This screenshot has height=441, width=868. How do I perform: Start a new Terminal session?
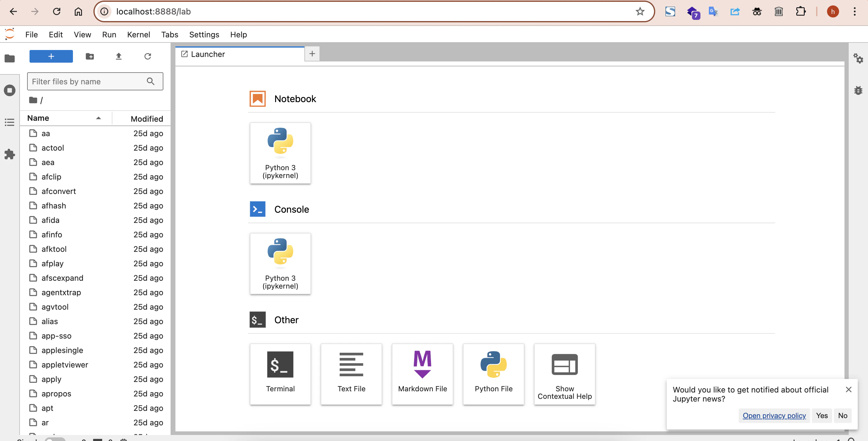(280, 374)
